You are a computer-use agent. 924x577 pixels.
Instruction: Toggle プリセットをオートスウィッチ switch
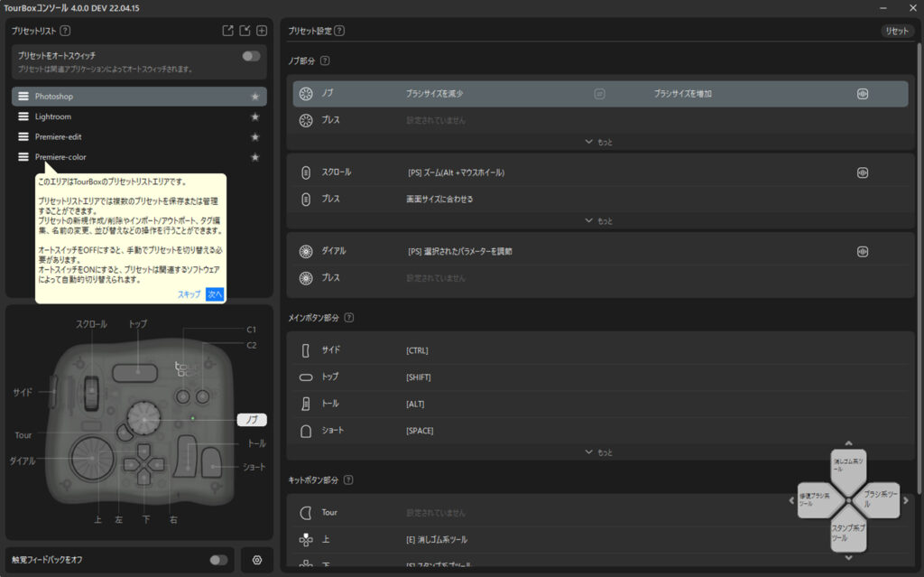(251, 56)
